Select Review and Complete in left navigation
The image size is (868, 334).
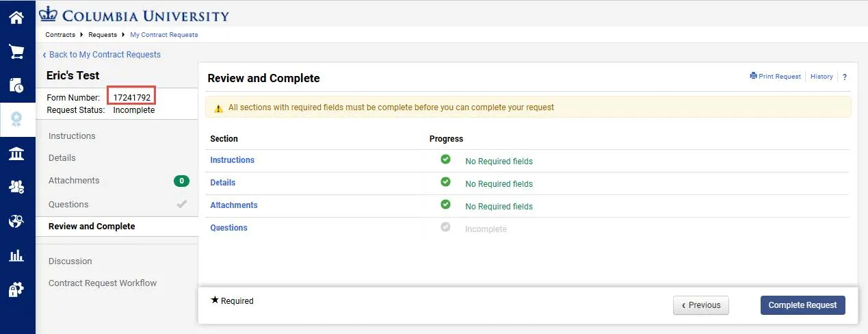pos(92,226)
